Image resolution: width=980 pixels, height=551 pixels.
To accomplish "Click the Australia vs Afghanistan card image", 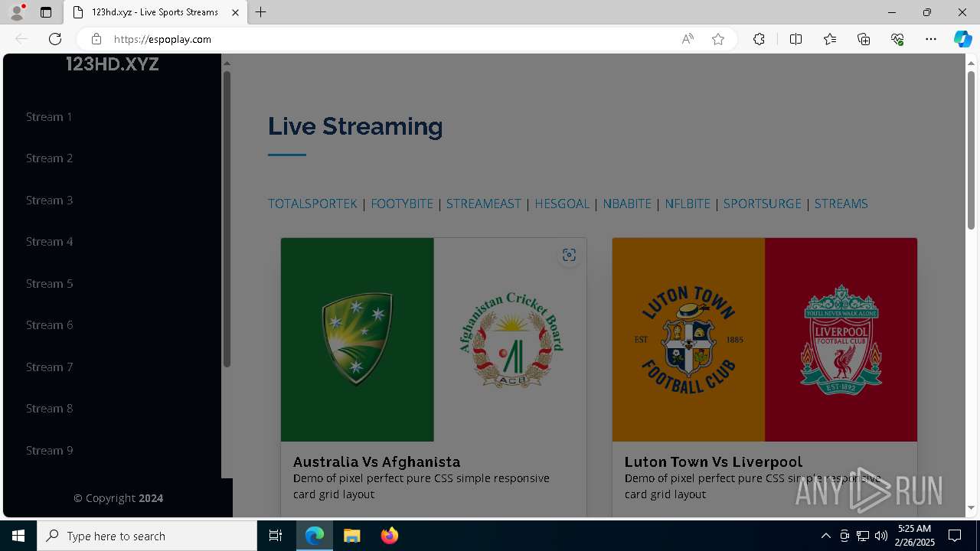I will point(433,340).
